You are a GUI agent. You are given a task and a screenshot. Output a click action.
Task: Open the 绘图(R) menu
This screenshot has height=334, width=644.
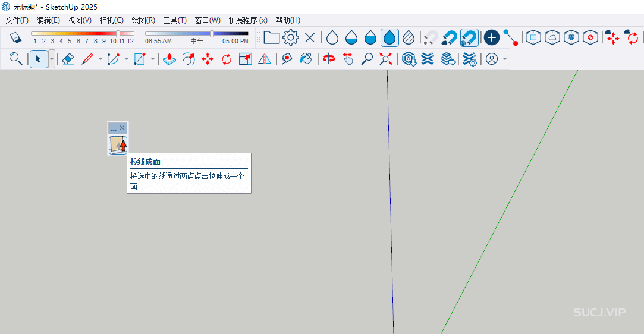point(143,20)
